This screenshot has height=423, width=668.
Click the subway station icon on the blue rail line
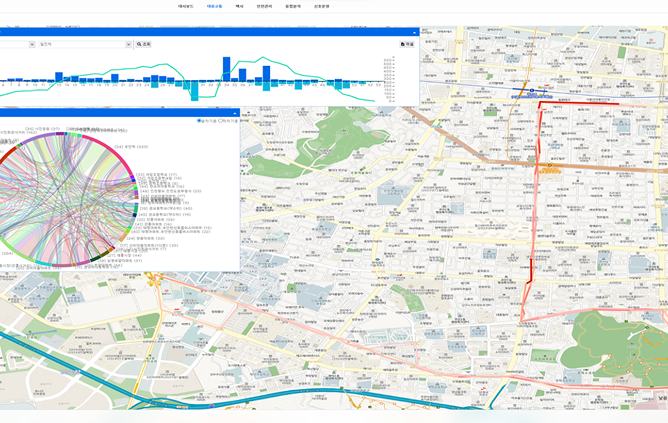point(532,90)
